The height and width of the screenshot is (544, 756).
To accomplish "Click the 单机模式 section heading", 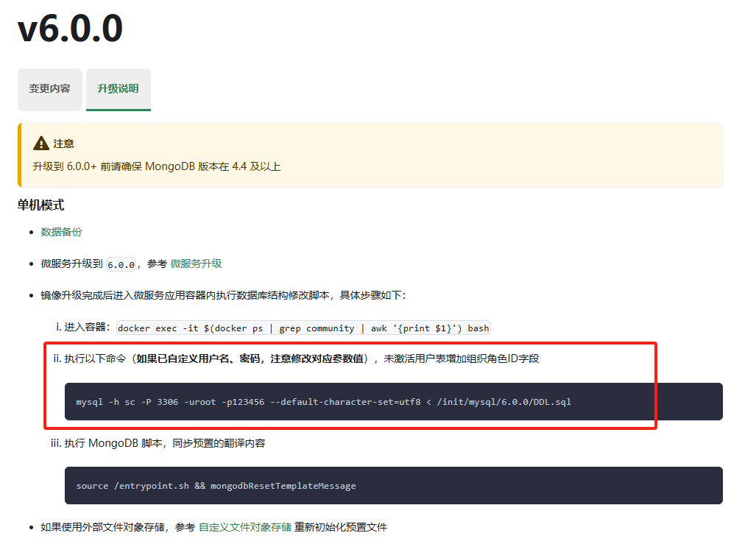I will click(40, 205).
